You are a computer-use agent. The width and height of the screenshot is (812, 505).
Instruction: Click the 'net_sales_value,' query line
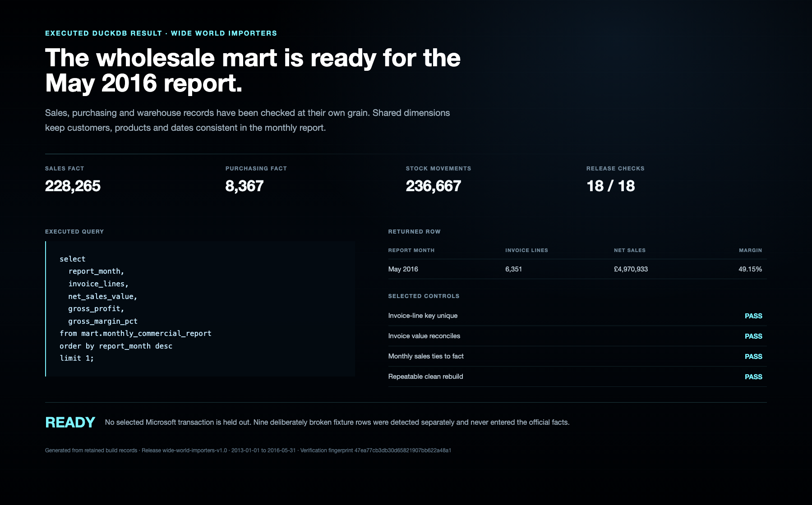[x=103, y=296]
